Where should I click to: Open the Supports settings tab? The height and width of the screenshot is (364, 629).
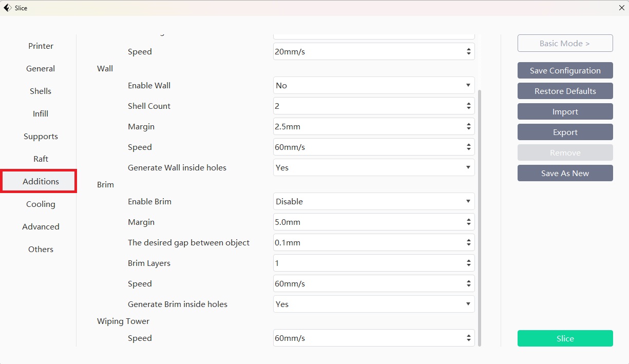coord(41,136)
